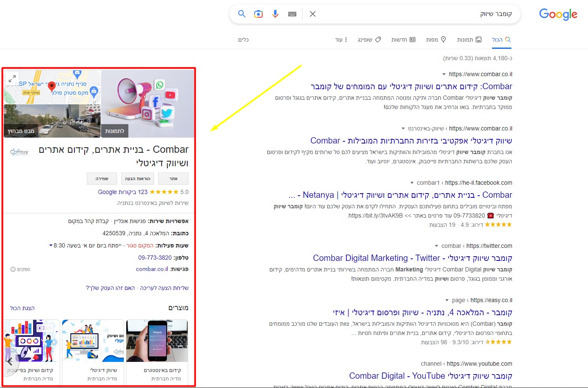Open the 123 Google reviews link

coord(123,192)
